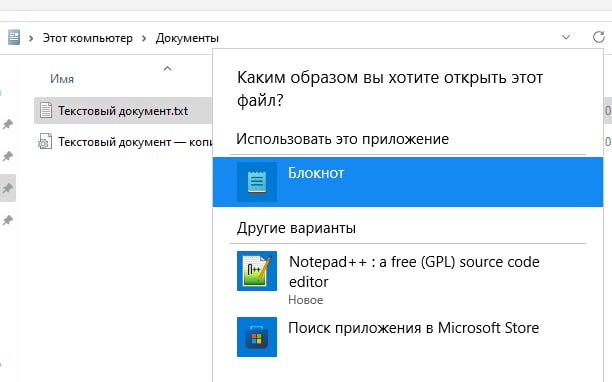Click the Microsoft Store bag icon
This screenshot has height=382, width=612.
(x=257, y=337)
